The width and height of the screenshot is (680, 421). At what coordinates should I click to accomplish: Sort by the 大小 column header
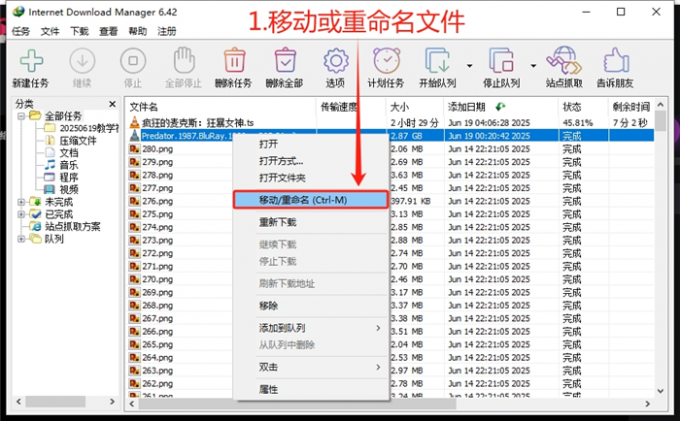click(x=415, y=107)
